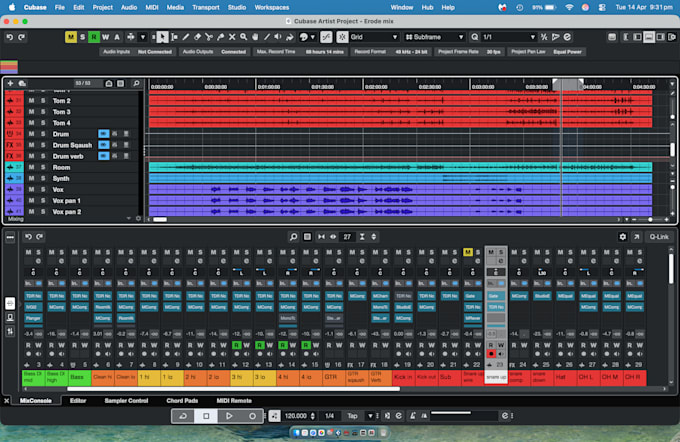Open the Quantize panel icon beside 1/1
Screen dimensions: 680x442
[x=475, y=37]
